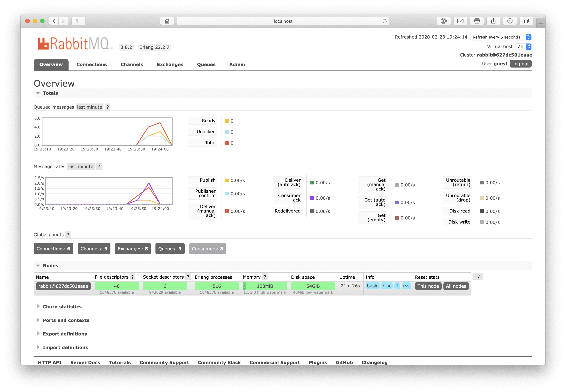Click the 'basic' info button on node
566x392 pixels.
[373, 286]
